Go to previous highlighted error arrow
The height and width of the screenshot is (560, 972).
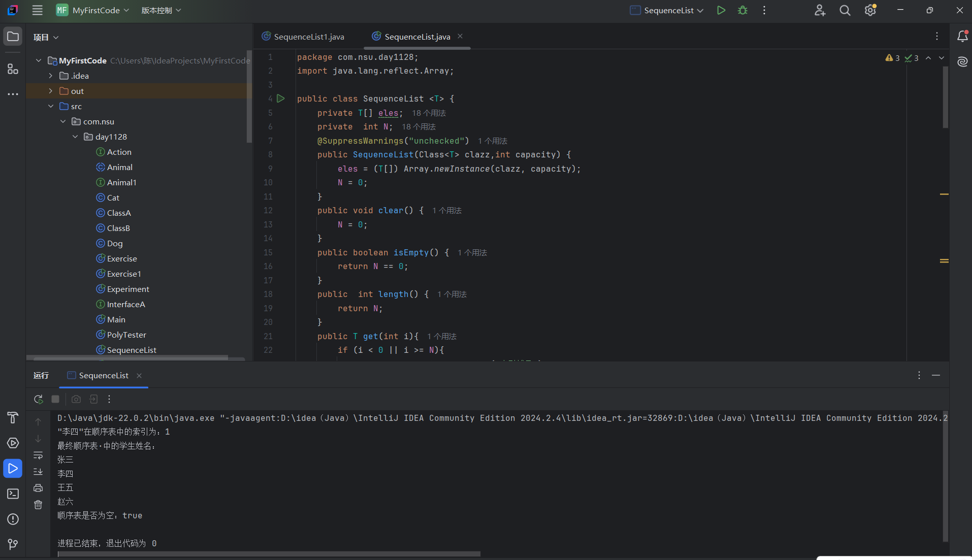point(928,58)
